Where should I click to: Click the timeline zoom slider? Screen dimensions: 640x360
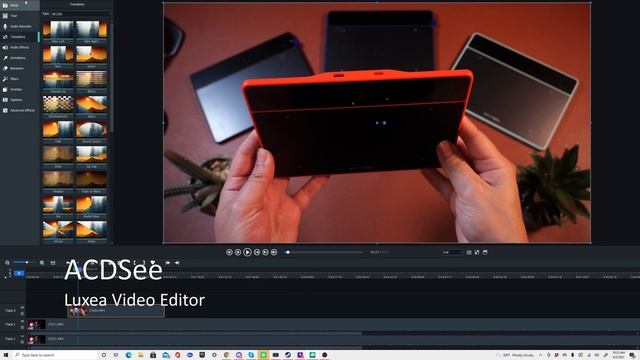point(25,262)
